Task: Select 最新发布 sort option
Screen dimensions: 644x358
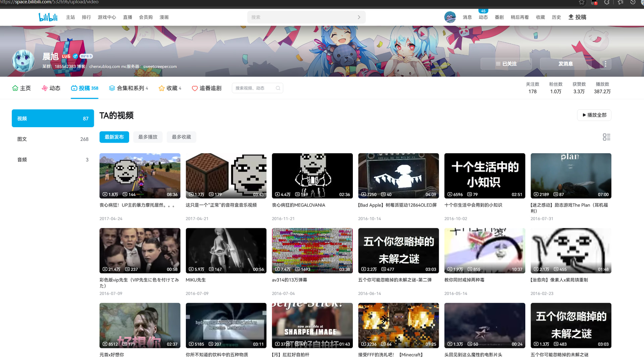Action: (x=114, y=137)
